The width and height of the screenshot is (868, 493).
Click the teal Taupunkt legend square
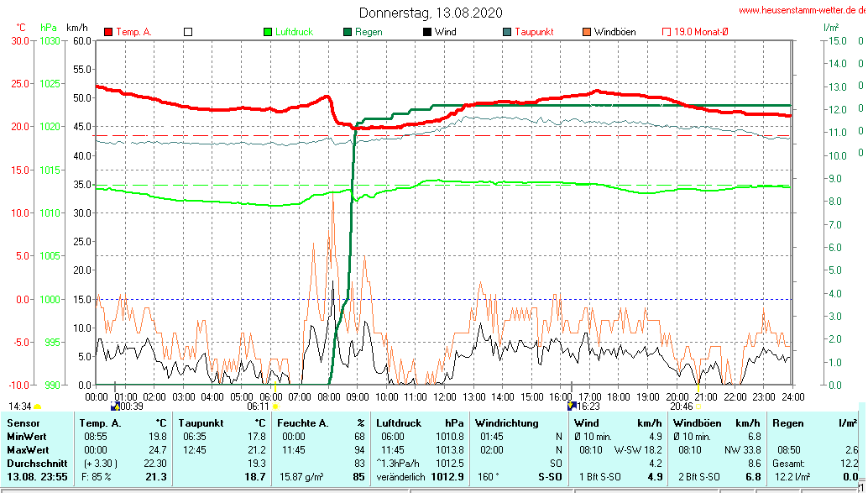[x=507, y=32]
